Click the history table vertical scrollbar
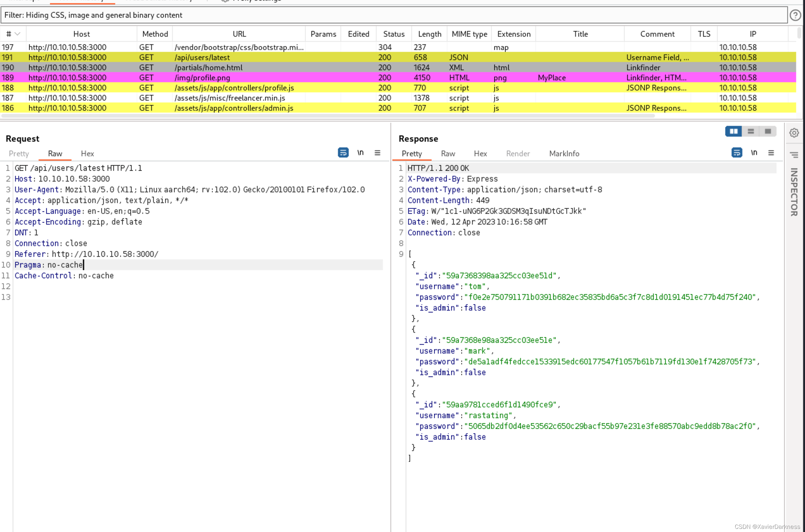This screenshot has width=805, height=532. [x=799, y=33]
